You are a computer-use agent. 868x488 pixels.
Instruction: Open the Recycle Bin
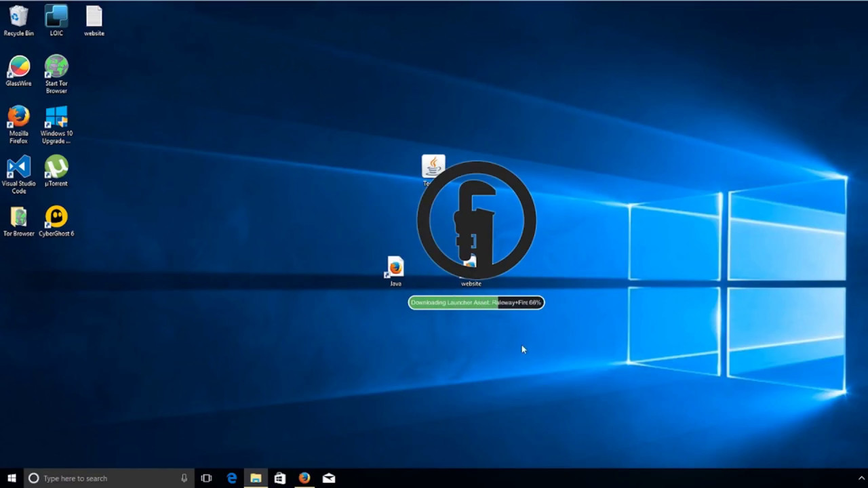(x=18, y=17)
